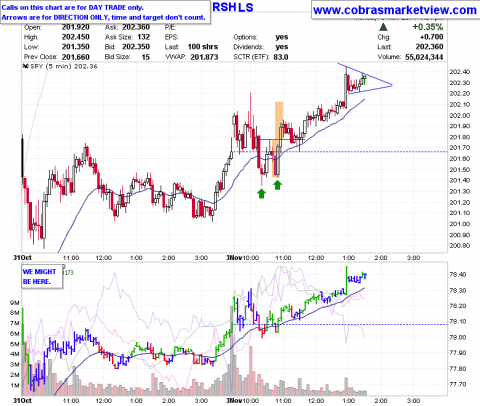Viewport: 480px width, 406px height.
Task: Click 'yes' in the Options row
Action: [282, 37]
